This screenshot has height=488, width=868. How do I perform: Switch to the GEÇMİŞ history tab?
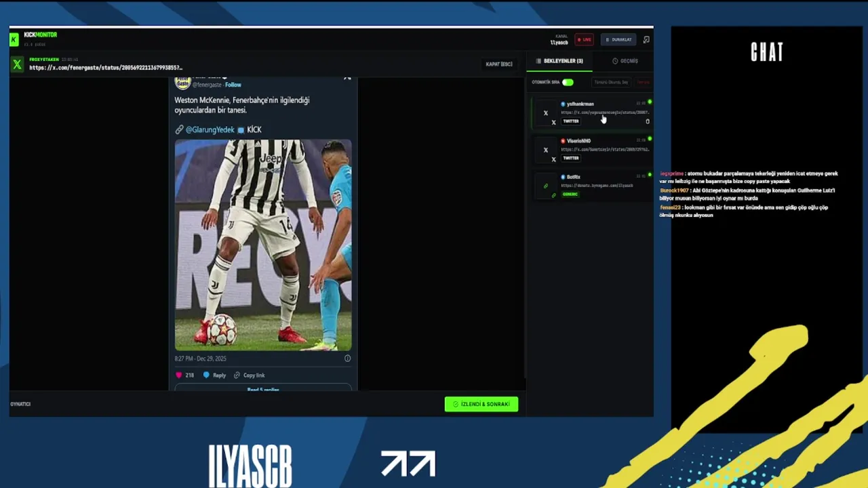(625, 61)
